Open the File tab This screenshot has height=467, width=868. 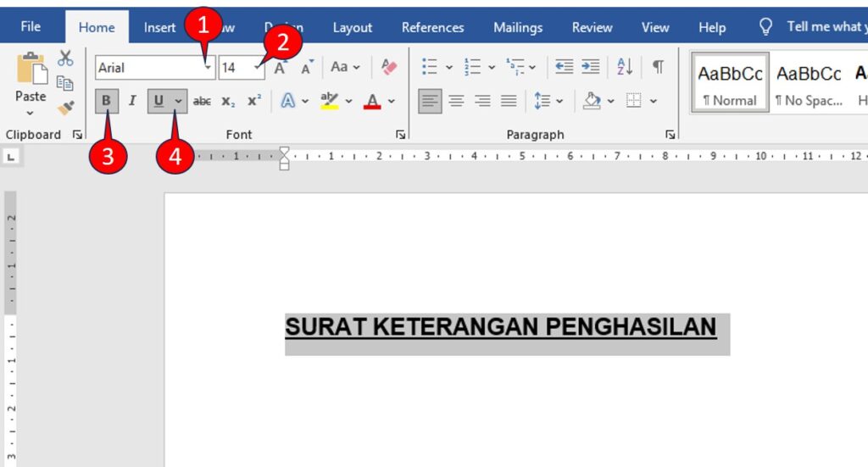pos(31,26)
